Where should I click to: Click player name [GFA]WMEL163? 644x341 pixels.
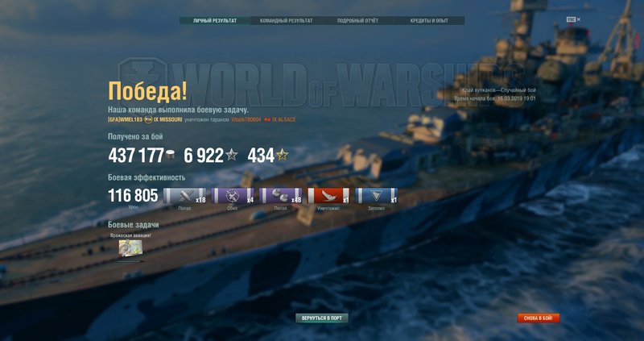point(125,119)
